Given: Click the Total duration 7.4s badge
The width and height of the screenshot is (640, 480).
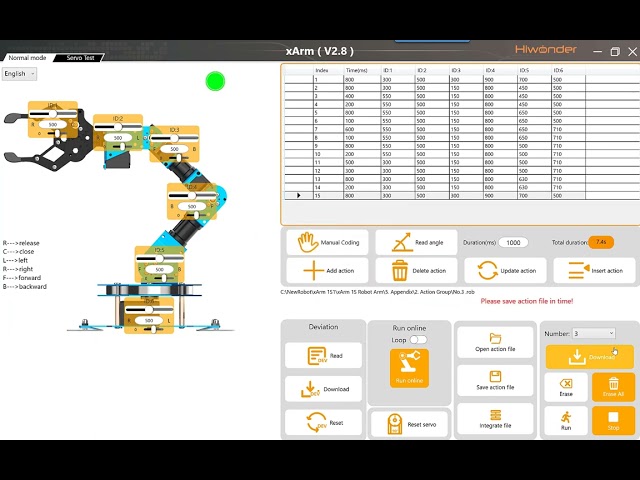Looking at the screenshot, I should (601, 242).
